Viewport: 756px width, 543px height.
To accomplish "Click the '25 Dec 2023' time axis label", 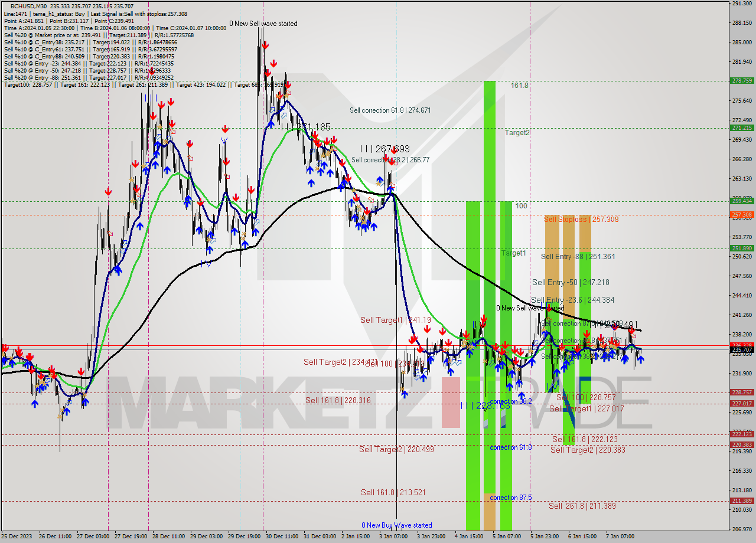I will [x=16, y=537].
